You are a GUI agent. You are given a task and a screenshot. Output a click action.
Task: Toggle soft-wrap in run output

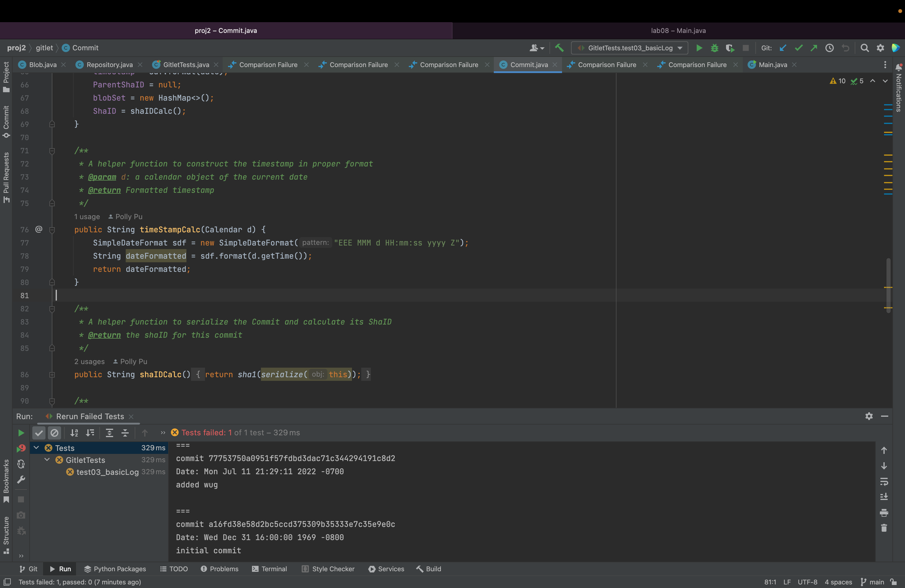(x=884, y=481)
